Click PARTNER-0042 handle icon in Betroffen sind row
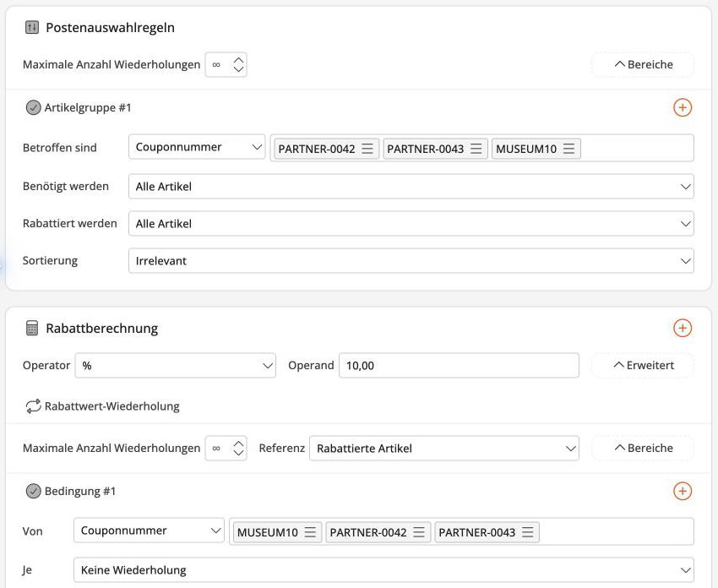Viewport: 718px width, 588px height. click(367, 149)
